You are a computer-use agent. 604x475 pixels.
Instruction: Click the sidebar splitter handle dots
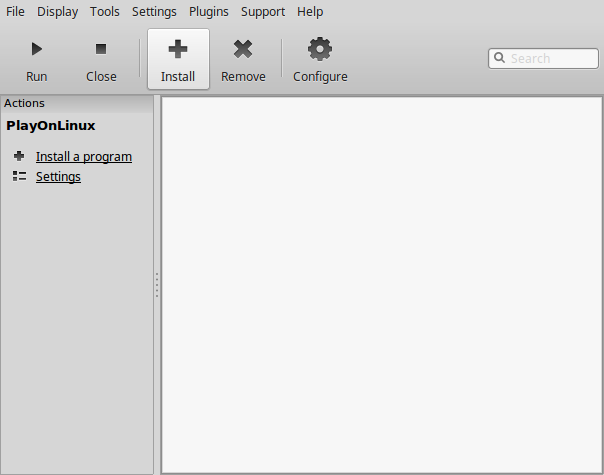click(x=157, y=285)
